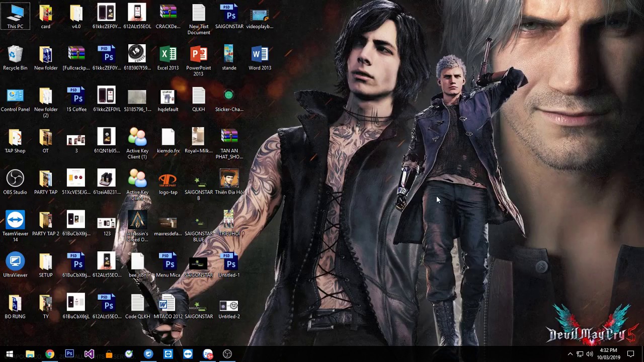Select the BO RUNG archive icon
This screenshot has height=362, width=644.
15,307
